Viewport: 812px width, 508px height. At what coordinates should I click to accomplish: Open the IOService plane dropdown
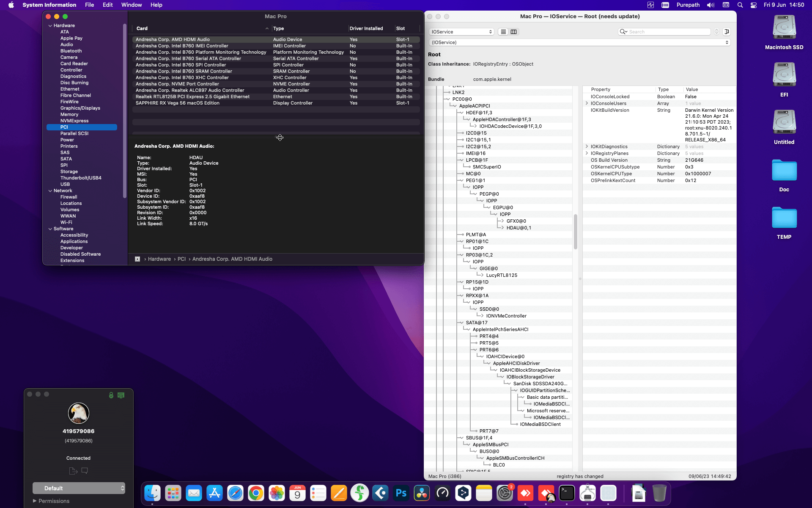[x=461, y=32]
